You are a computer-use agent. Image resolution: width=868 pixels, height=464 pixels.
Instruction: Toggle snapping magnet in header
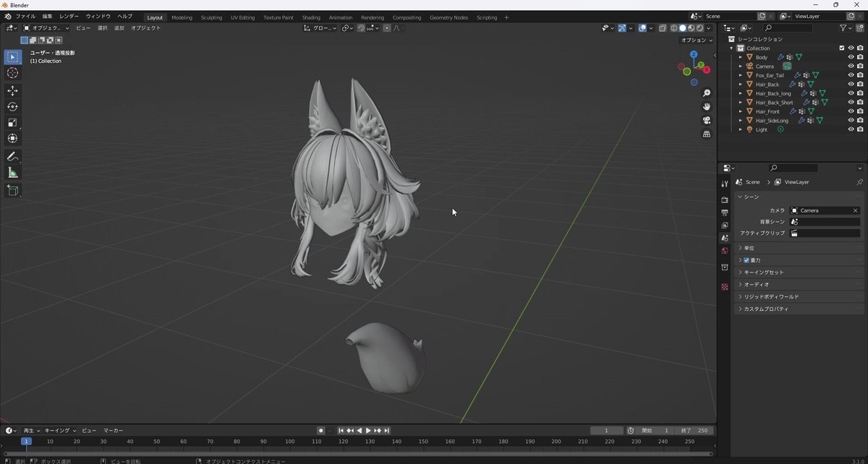click(361, 28)
